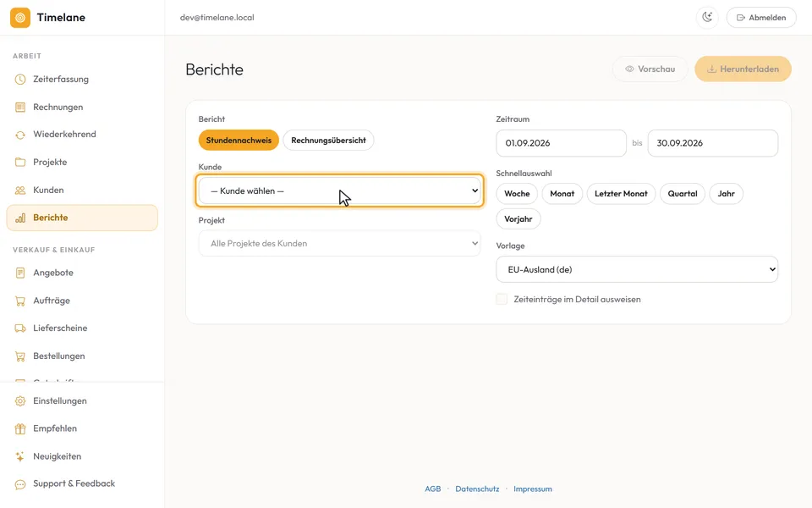Image resolution: width=812 pixels, height=508 pixels.
Task: Choose the Jahr quick selection
Action: pos(726,194)
